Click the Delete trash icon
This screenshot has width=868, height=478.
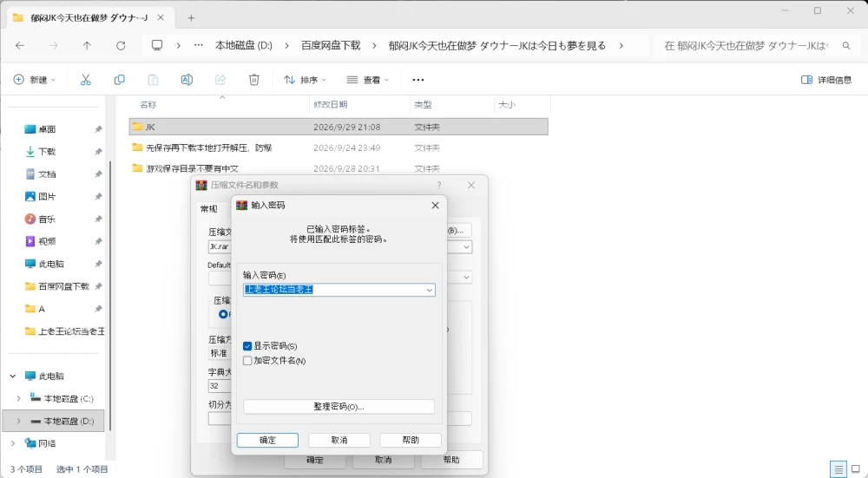pos(254,80)
